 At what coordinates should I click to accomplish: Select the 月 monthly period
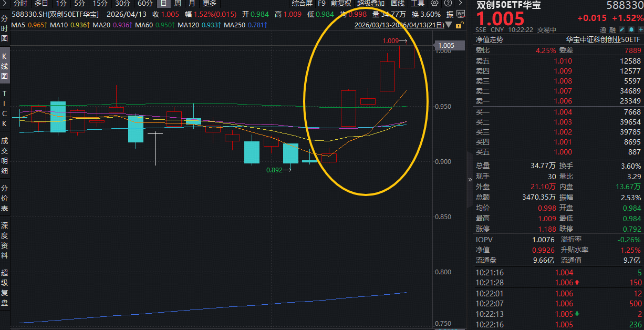(192, 3)
